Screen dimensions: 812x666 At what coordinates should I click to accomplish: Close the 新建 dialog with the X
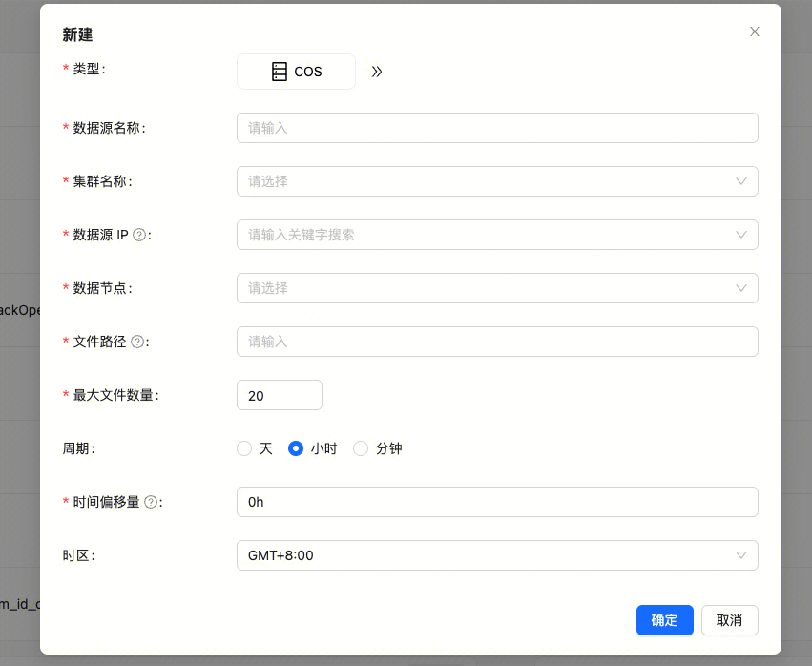pos(755,31)
